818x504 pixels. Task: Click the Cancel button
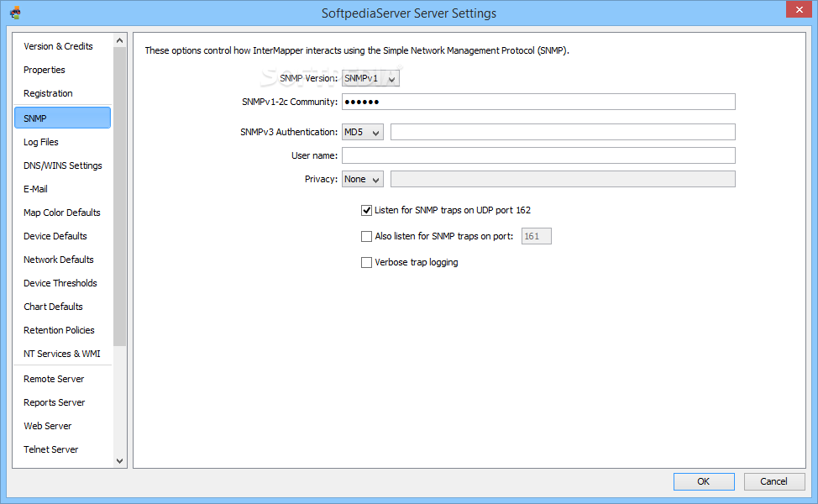pyautogui.click(x=773, y=481)
